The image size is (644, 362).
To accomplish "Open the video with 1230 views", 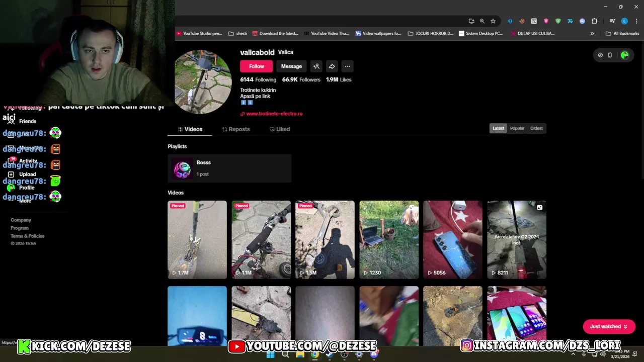I will (389, 240).
